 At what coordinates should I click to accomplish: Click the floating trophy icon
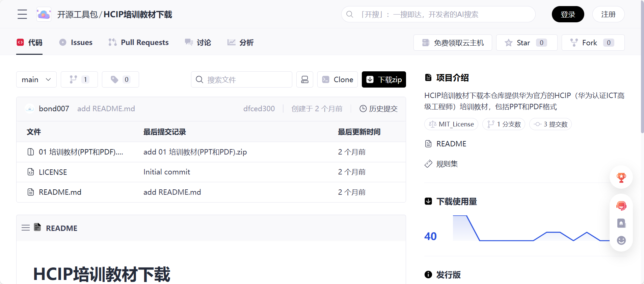tap(621, 177)
